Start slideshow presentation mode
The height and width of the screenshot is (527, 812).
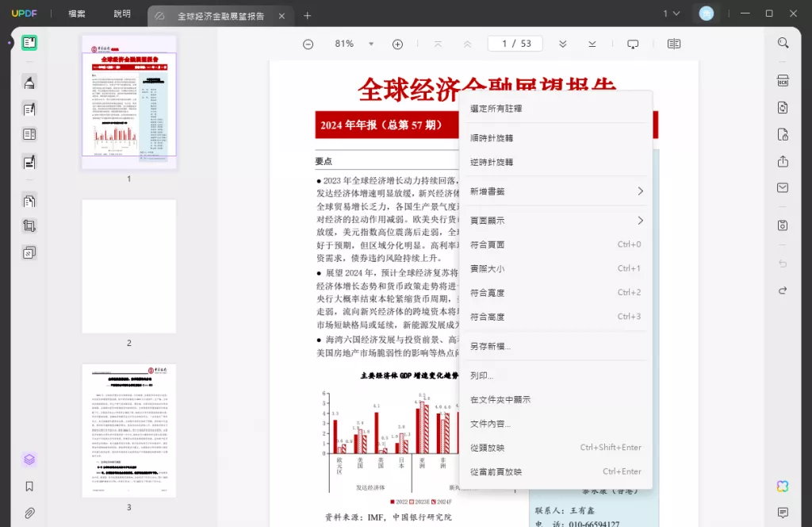tap(633, 44)
